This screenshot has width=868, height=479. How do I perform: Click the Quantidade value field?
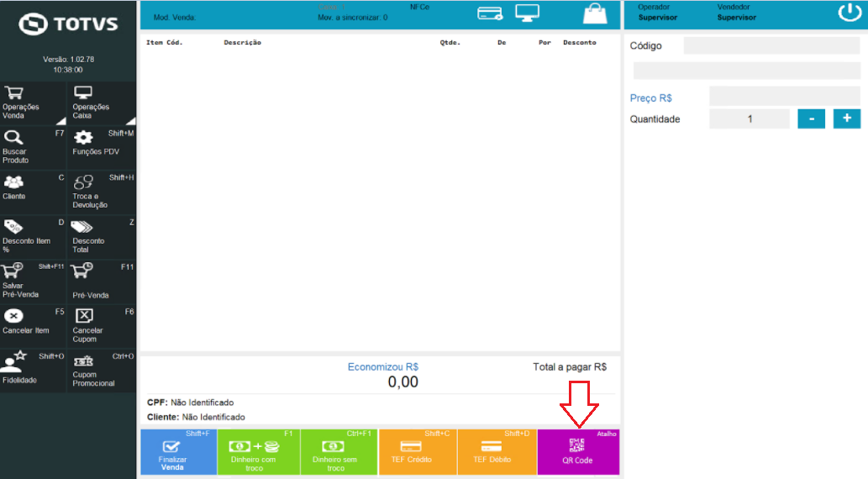pyautogui.click(x=750, y=118)
